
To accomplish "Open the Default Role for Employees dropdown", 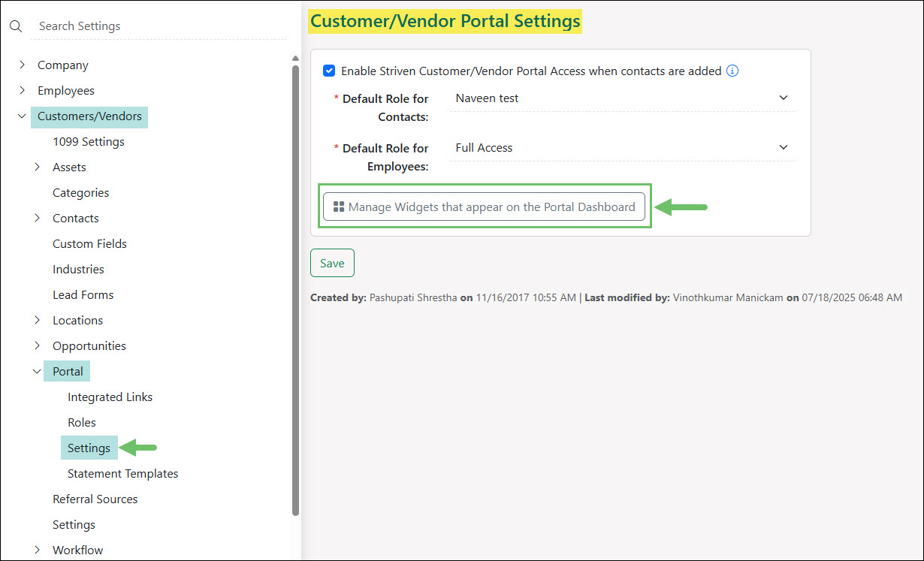I will (x=622, y=148).
